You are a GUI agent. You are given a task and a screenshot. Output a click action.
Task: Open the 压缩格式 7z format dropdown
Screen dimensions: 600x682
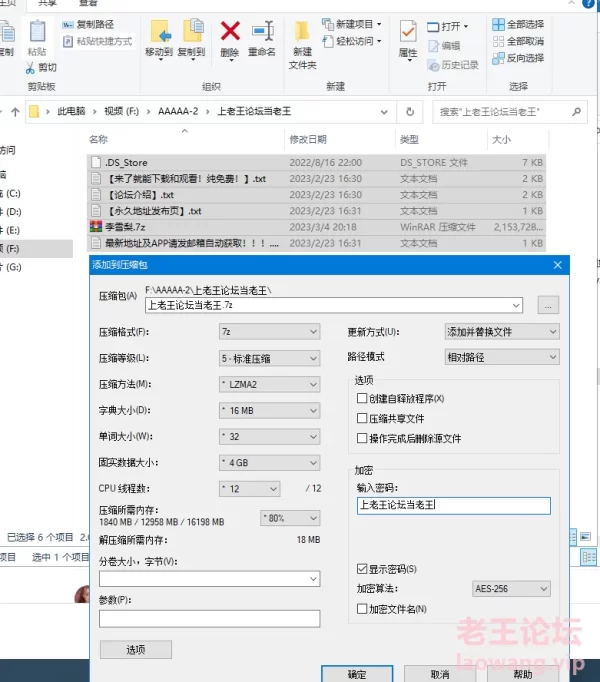pos(268,331)
